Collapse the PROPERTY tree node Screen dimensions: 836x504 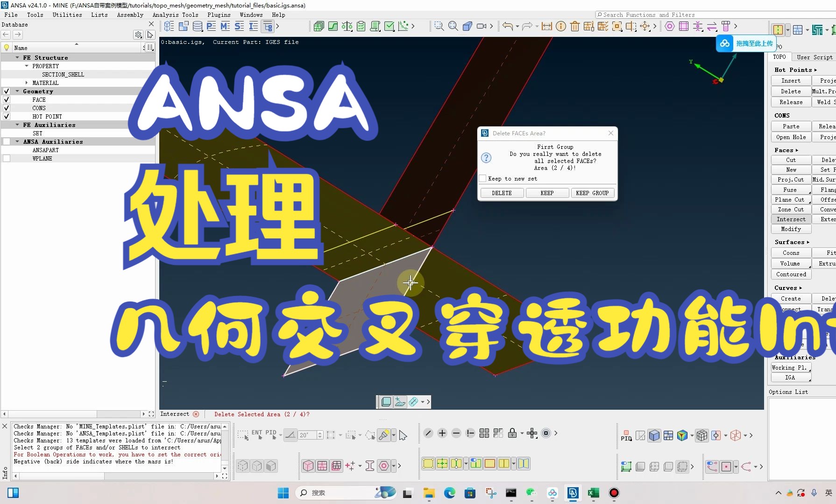pos(27,66)
